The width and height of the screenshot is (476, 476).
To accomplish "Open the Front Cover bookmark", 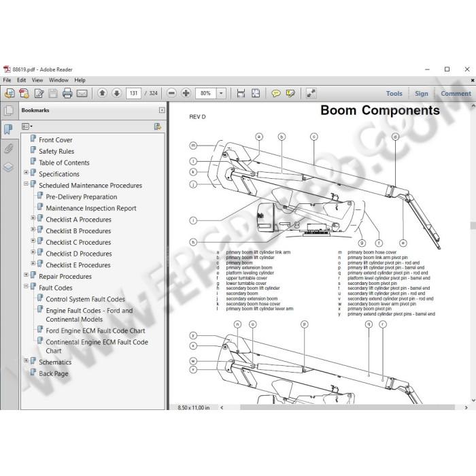I will point(56,140).
